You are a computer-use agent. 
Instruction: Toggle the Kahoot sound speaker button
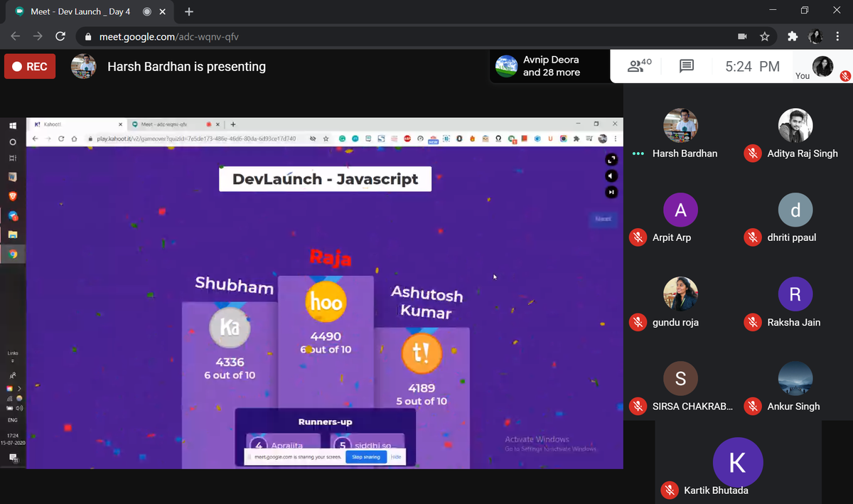611,176
